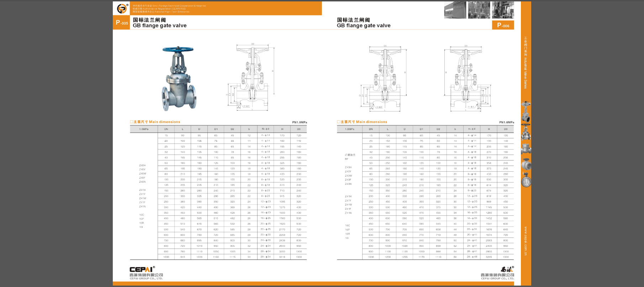Viewport: 644px width, 287px height.
Task: Click the left page '主要尺寸 Main dimensions' heading
Action: coord(155,122)
